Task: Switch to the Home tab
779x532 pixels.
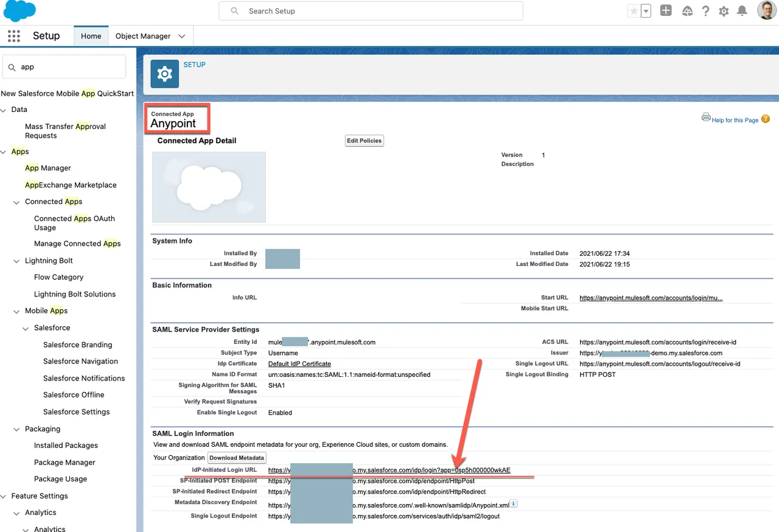Action: click(91, 36)
